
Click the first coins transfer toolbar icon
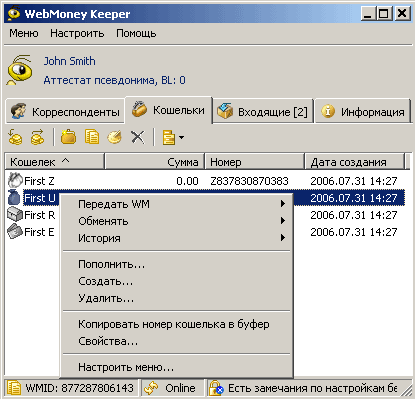point(15,137)
